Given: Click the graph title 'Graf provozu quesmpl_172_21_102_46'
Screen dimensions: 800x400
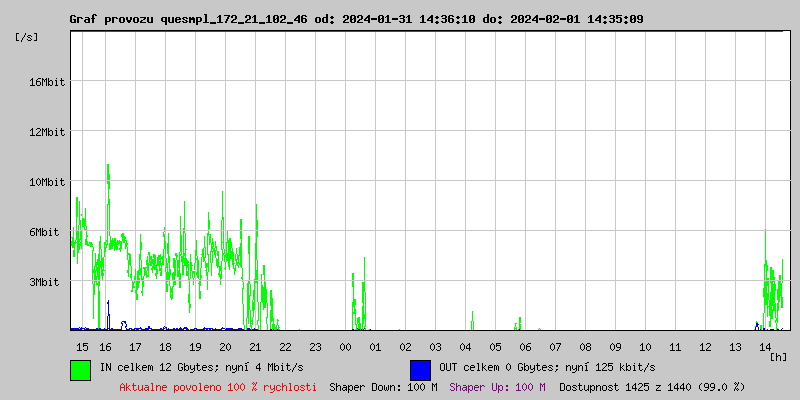Looking at the screenshot, I should click(188, 19).
